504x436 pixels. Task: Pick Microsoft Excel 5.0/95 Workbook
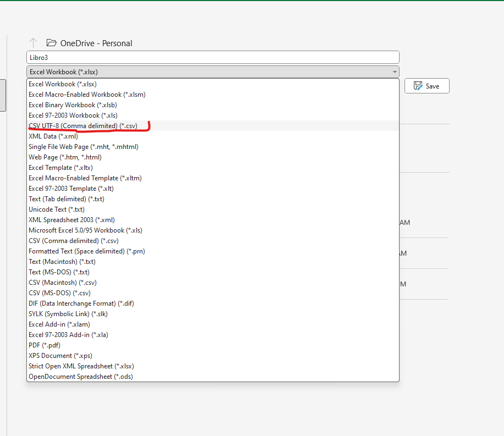[x=213, y=230]
